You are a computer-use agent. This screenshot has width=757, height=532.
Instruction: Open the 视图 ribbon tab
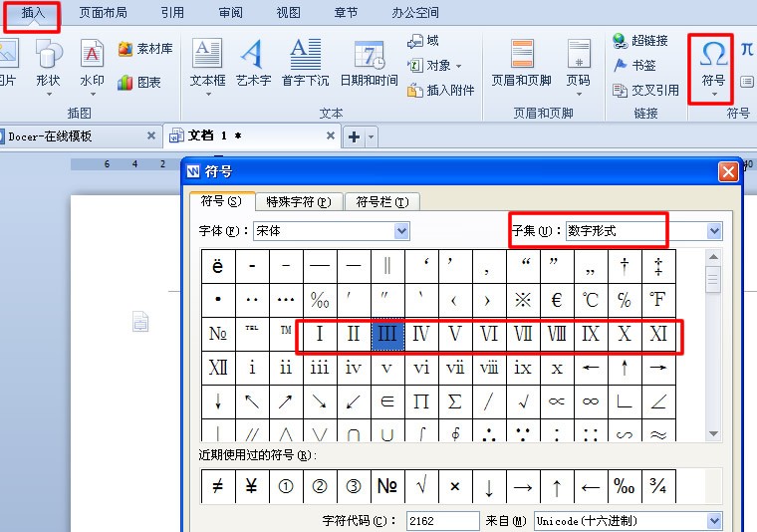[x=288, y=13]
